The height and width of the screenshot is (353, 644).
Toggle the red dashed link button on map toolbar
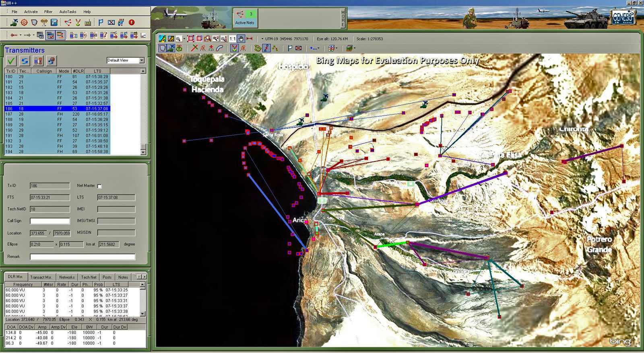coord(266,48)
